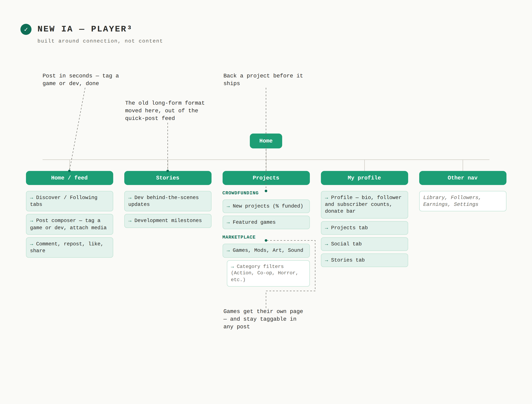Viewport: 532px width, 404px height.
Task: Click the 'Post in seconds' annotation note
Action: (x=81, y=80)
